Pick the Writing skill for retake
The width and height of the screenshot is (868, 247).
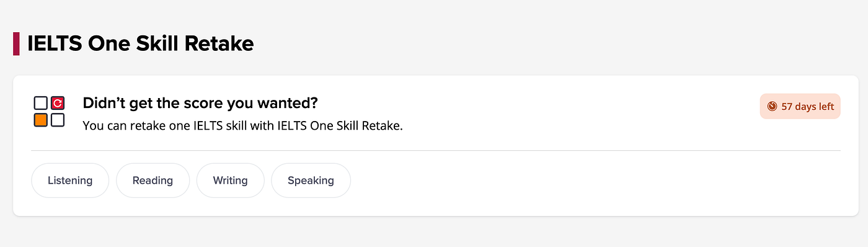pyautogui.click(x=230, y=181)
